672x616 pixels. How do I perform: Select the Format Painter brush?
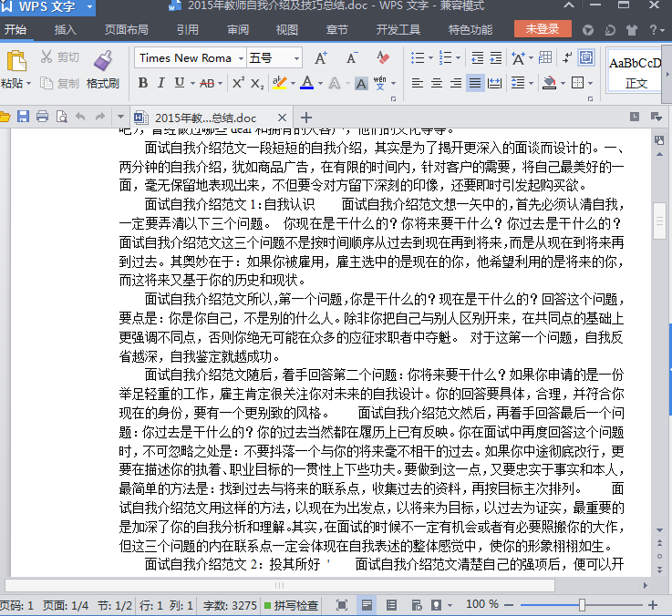click(103, 60)
